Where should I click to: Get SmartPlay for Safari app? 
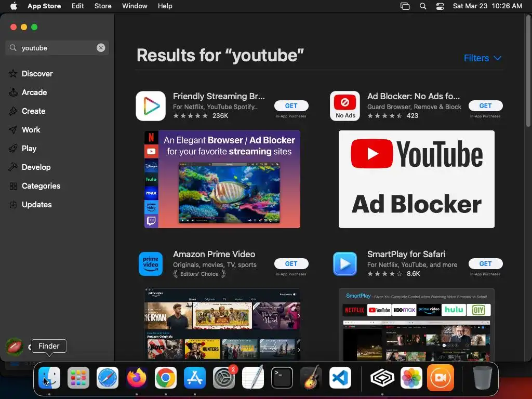tap(486, 263)
